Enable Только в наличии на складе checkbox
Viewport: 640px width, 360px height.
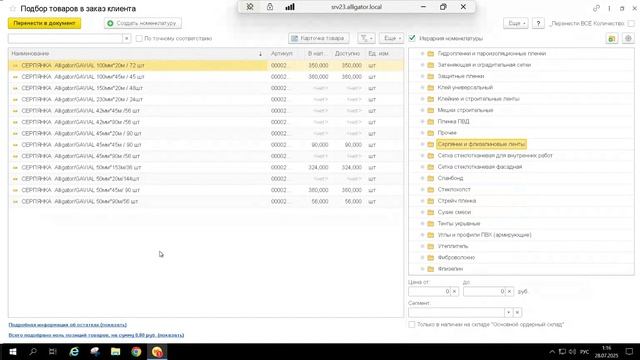pos(412,324)
